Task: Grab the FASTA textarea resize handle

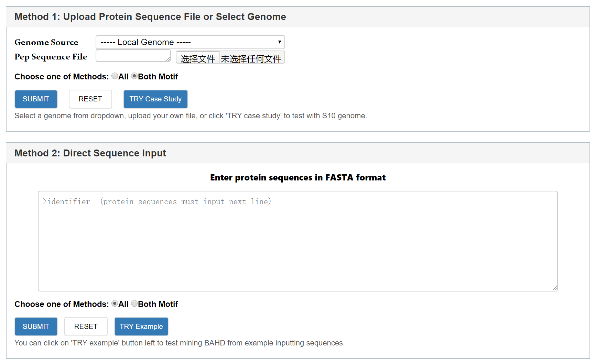Action: (555, 288)
